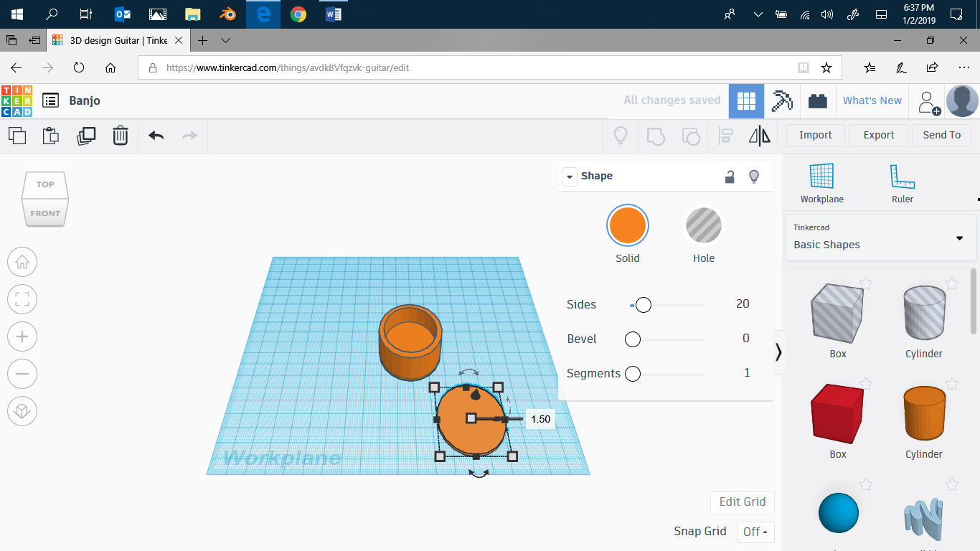The width and height of the screenshot is (980, 551).
Task: Click the browser address bar URL
Action: [288, 68]
